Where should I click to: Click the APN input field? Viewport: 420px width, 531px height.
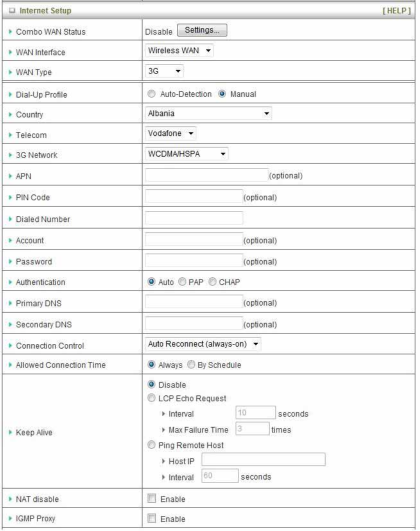coord(206,175)
